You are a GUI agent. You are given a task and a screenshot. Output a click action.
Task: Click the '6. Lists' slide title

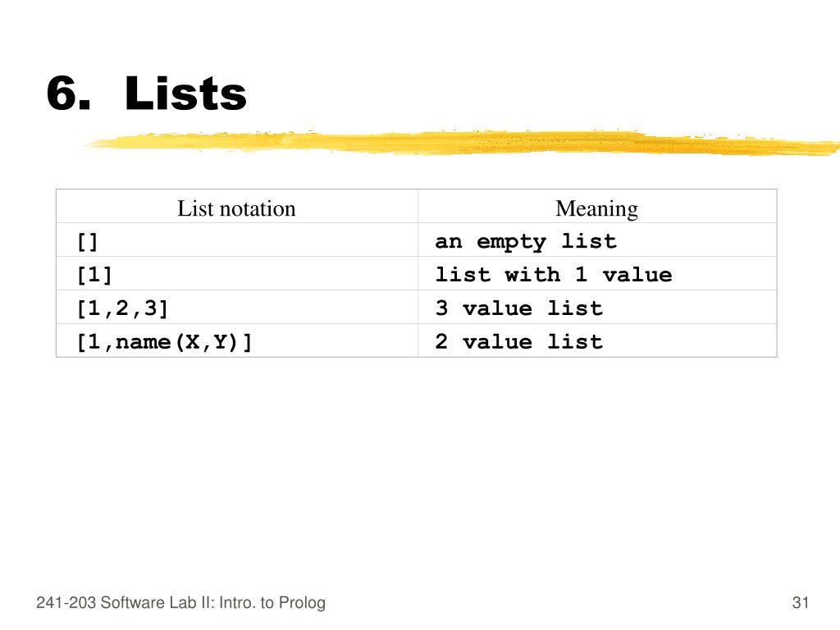point(146,94)
